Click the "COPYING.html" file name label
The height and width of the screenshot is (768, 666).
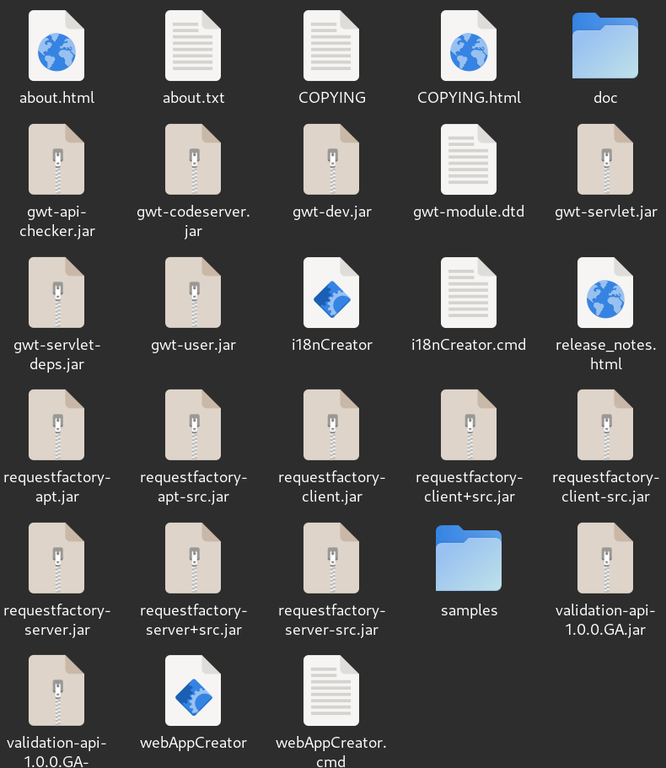click(x=469, y=98)
